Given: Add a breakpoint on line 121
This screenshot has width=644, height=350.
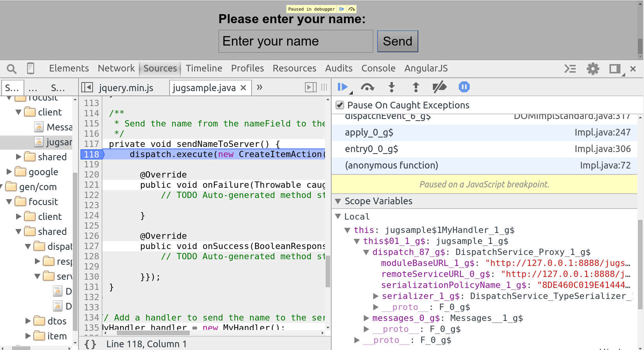Looking at the screenshot, I should click(x=92, y=185).
